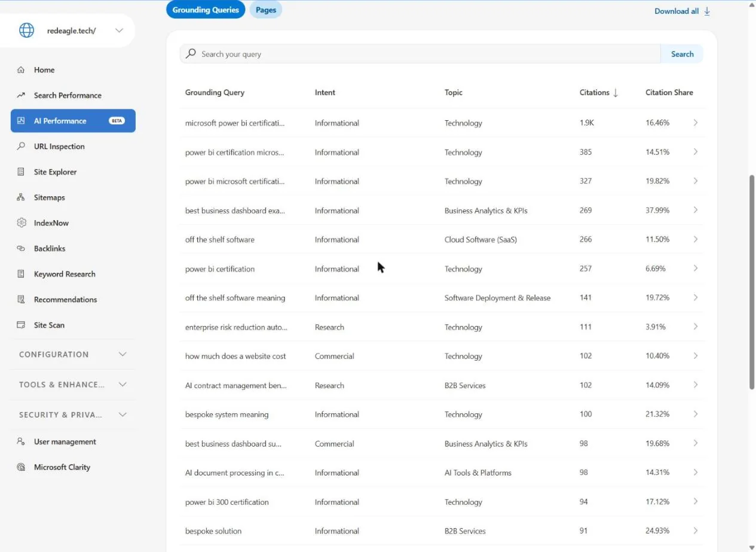
Task: Click the Topic column header
Action: coord(454,93)
